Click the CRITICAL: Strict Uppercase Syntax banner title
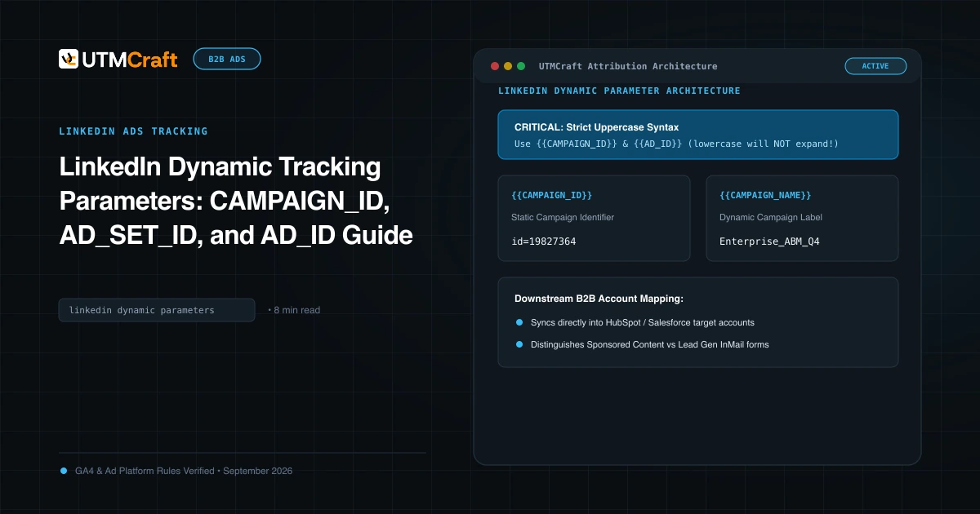Screen dimensions: 980x514 pos(596,127)
